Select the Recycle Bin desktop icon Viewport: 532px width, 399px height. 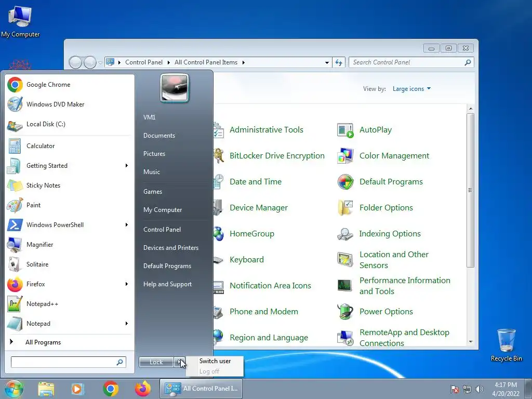click(x=506, y=345)
